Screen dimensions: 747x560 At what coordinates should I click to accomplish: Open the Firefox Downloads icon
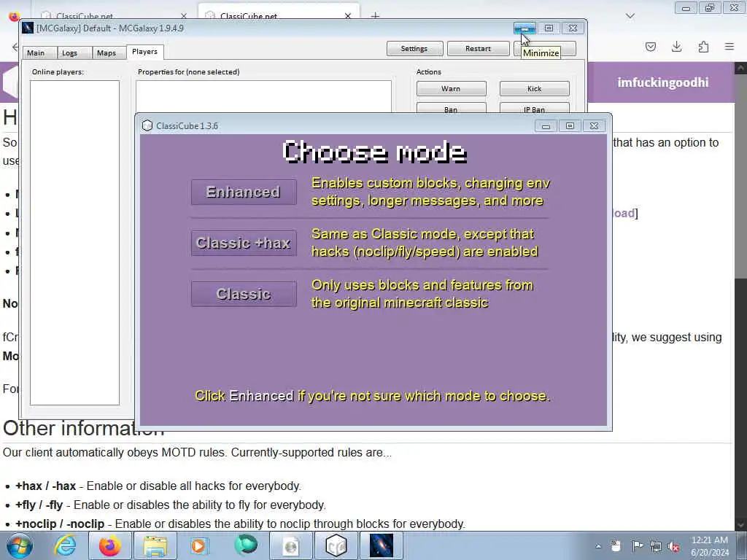click(x=676, y=47)
